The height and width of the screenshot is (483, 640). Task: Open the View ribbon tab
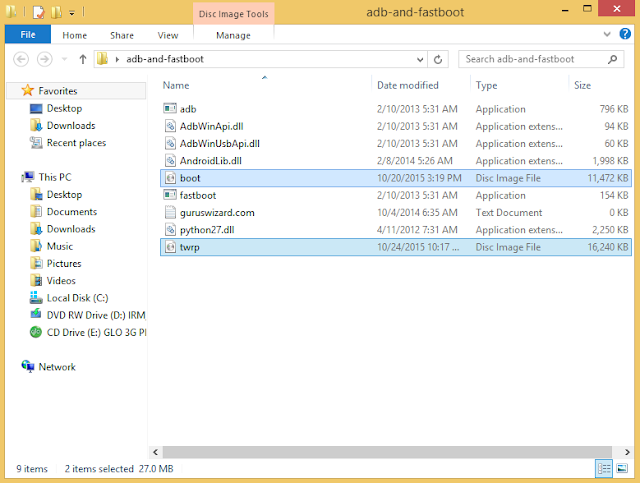168,36
